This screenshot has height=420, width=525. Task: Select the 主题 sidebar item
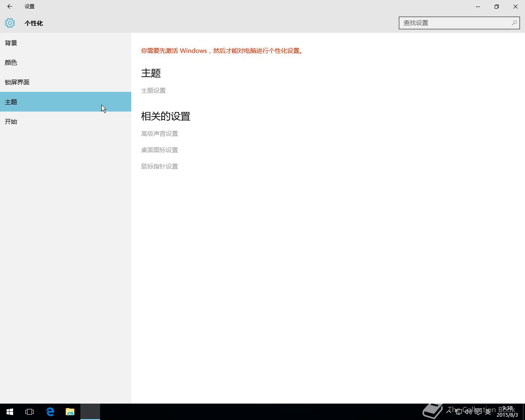pos(66,102)
